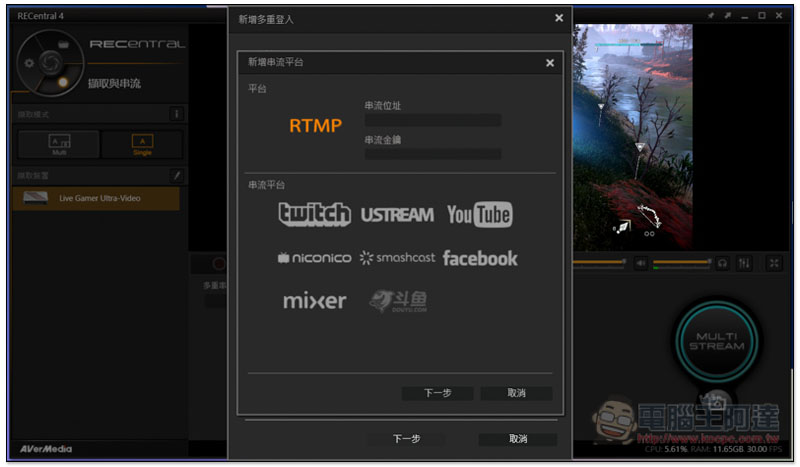The height and width of the screenshot is (467, 800).
Task: Mute audio with the speaker icon
Action: (x=640, y=263)
